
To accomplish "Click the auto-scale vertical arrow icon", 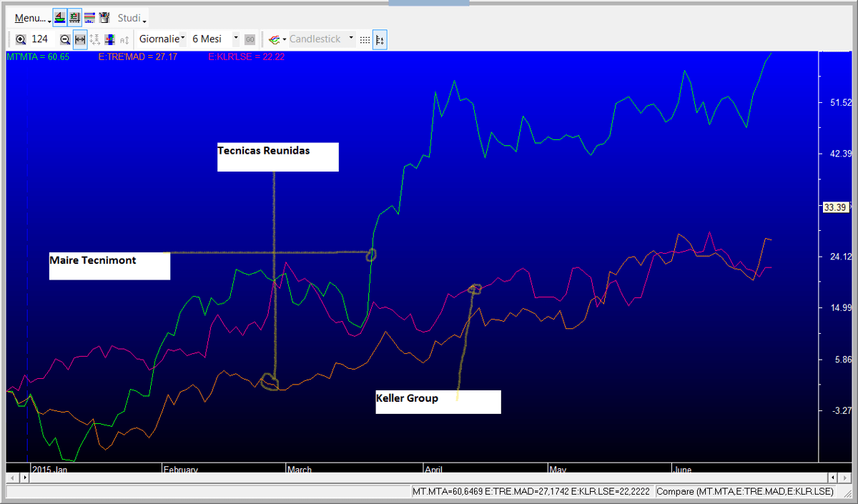I will [124, 39].
